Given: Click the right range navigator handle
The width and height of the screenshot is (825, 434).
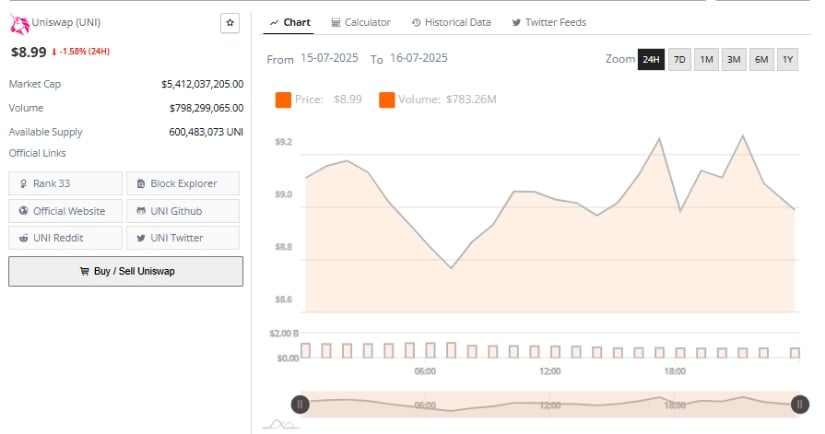Looking at the screenshot, I should (x=800, y=405).
